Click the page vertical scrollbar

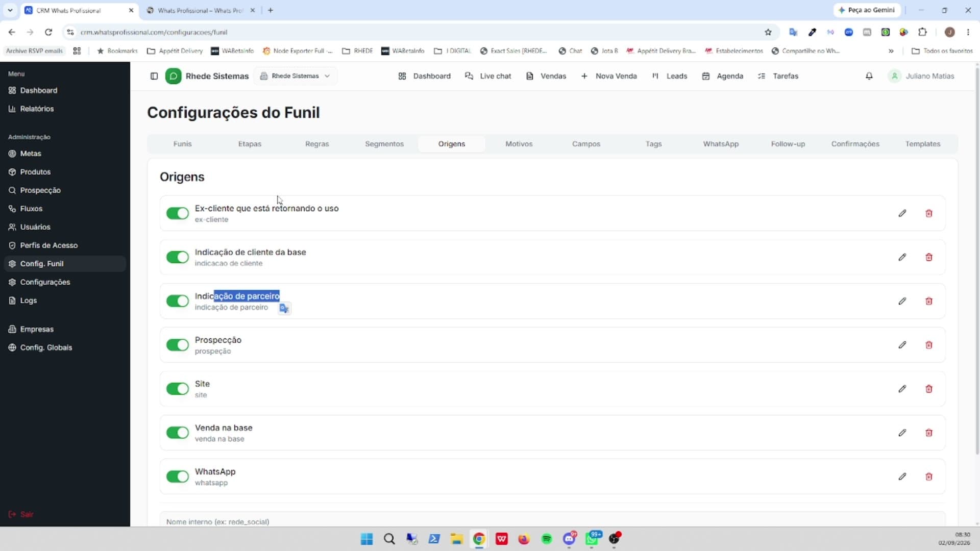(977, 260)
